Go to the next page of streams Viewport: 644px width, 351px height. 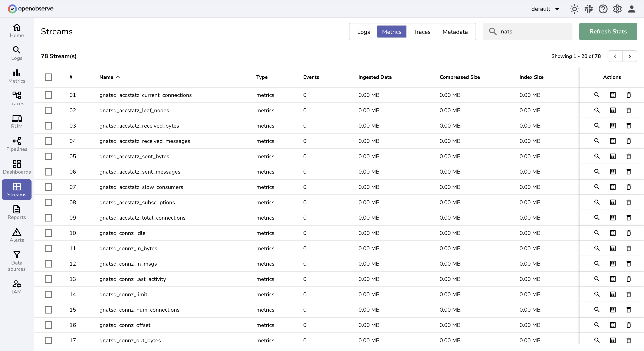tap(630, 56)
